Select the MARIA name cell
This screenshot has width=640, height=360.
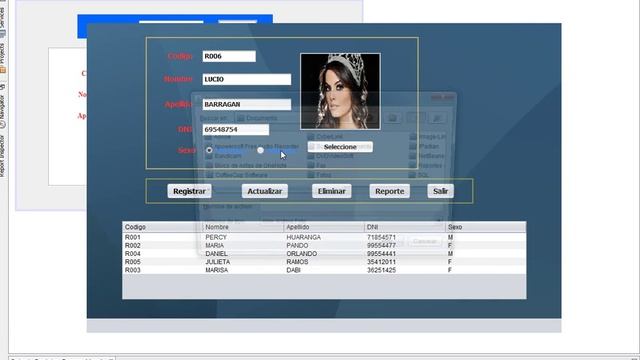point(243,245)
